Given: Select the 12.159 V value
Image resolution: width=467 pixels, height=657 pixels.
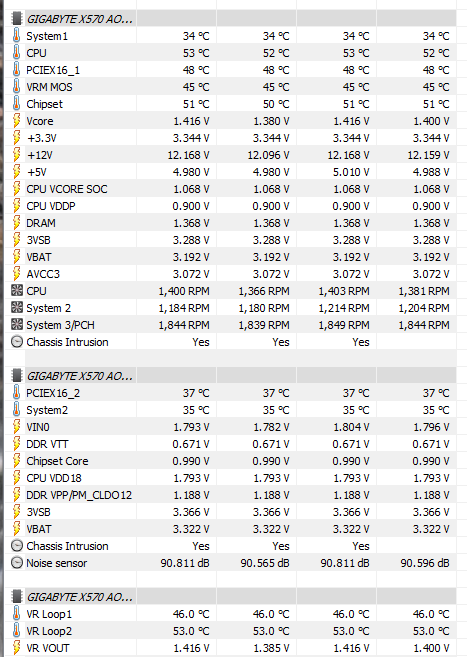Looking at the screenshot, I should pyautogui.click(x=428, y=155).
